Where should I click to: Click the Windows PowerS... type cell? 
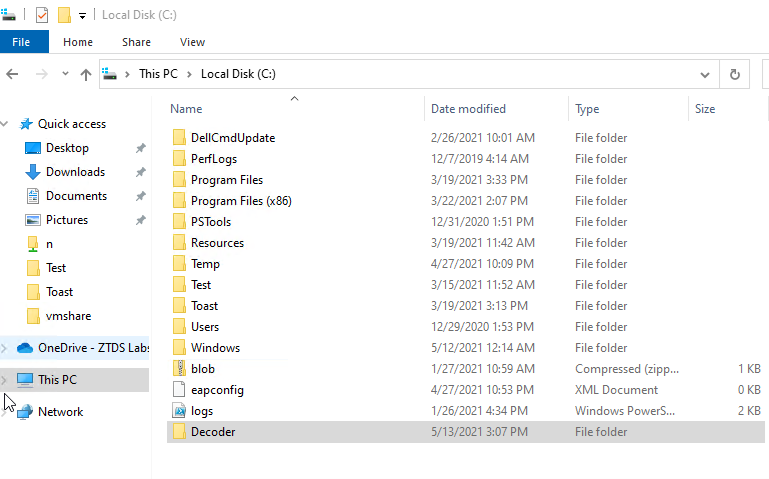(625, 411)
